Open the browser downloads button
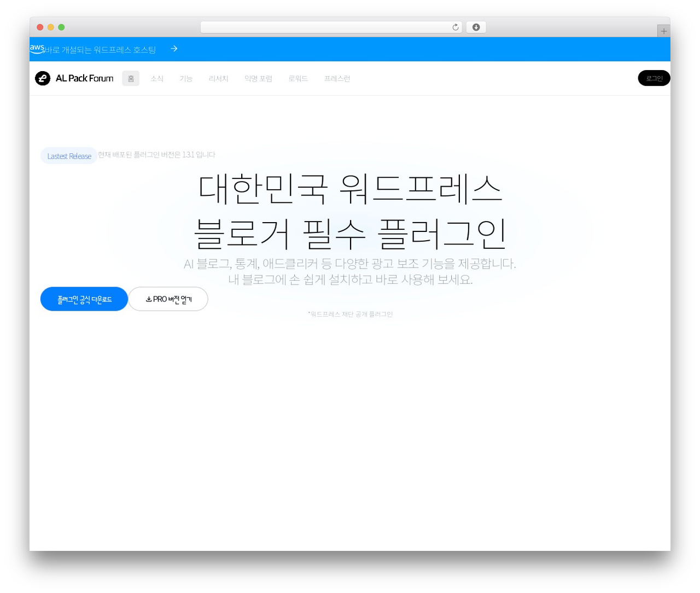This screenshot has width=700, height=593. tap(476, 27)
